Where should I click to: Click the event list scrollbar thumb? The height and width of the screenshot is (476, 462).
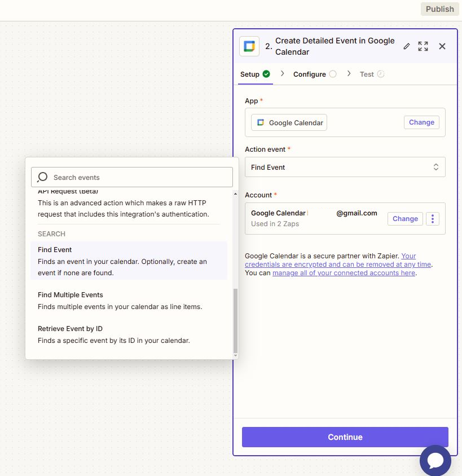tap(235, 320)
